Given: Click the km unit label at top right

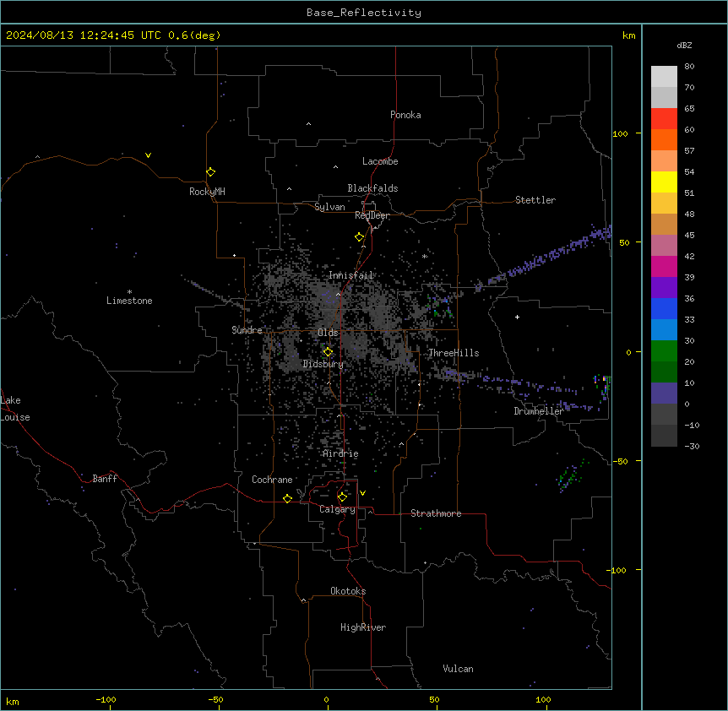Looking at the screenshot, I should (628, 35).
